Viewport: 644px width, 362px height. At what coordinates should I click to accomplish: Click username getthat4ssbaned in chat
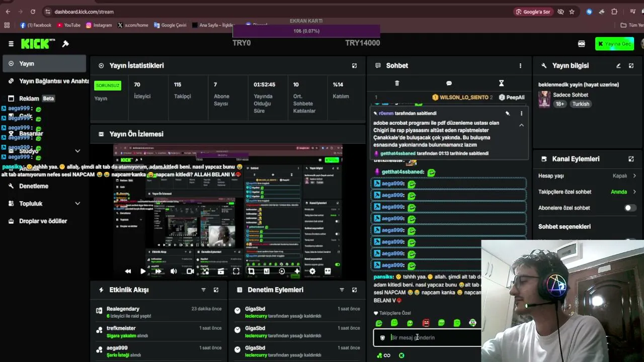pyautogui.click(x=403, y=172)
